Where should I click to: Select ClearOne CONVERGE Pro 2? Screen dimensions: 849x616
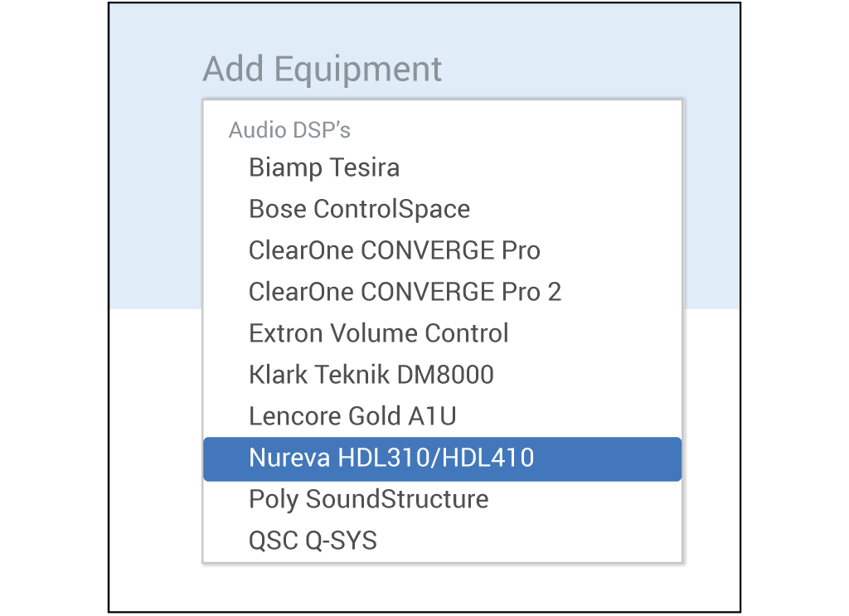tap(405, 292)
